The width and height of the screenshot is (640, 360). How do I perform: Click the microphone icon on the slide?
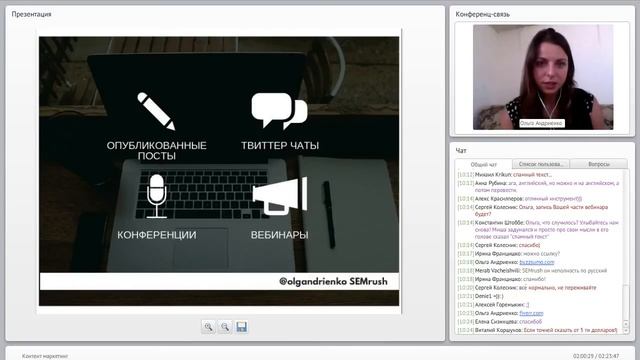tap(156, 196)
